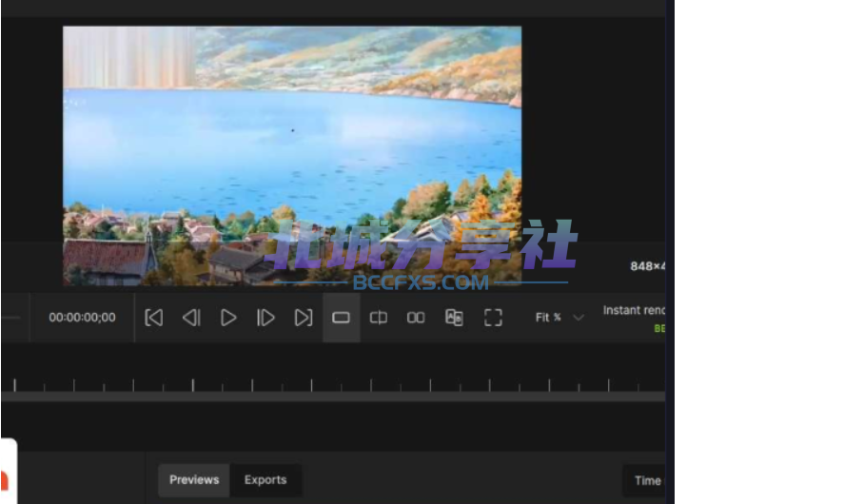844x504 pixels.
Task: Open the A/B compare view icon
Action: pyautogui.click(x=454, y=318)
